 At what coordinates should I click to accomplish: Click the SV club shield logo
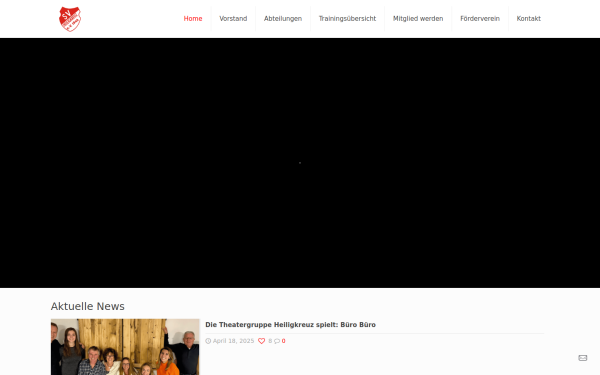[70, 19]
